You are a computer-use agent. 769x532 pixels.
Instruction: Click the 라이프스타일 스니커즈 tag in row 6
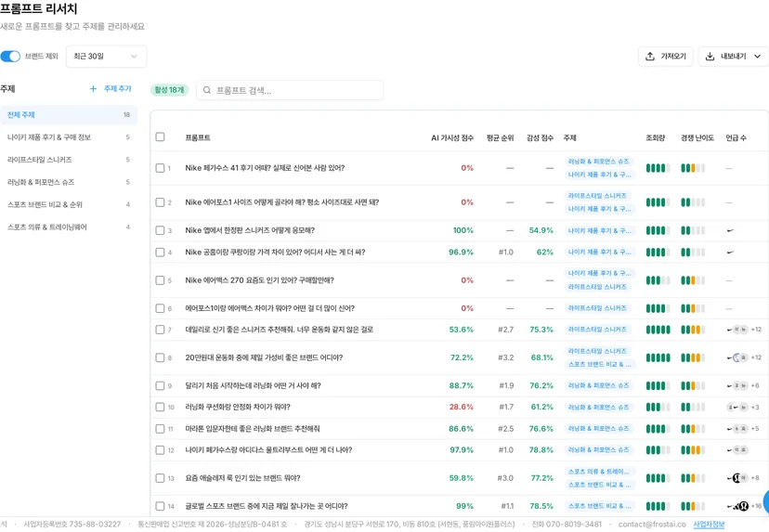(x=597, y=308)
